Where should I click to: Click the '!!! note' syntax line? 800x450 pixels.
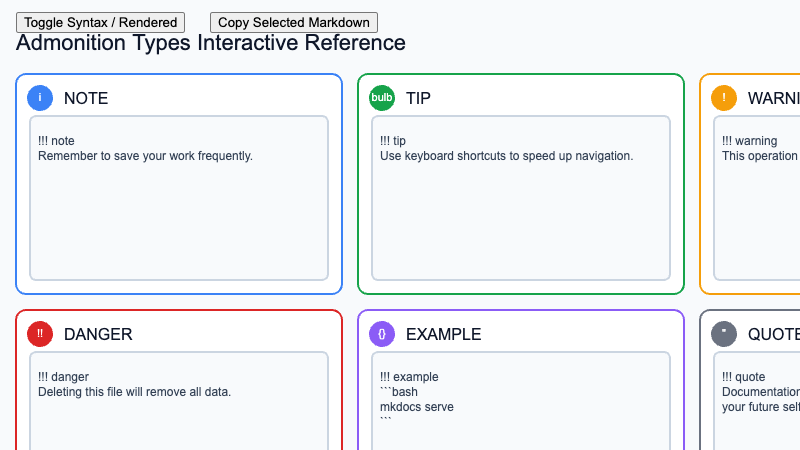56,141
